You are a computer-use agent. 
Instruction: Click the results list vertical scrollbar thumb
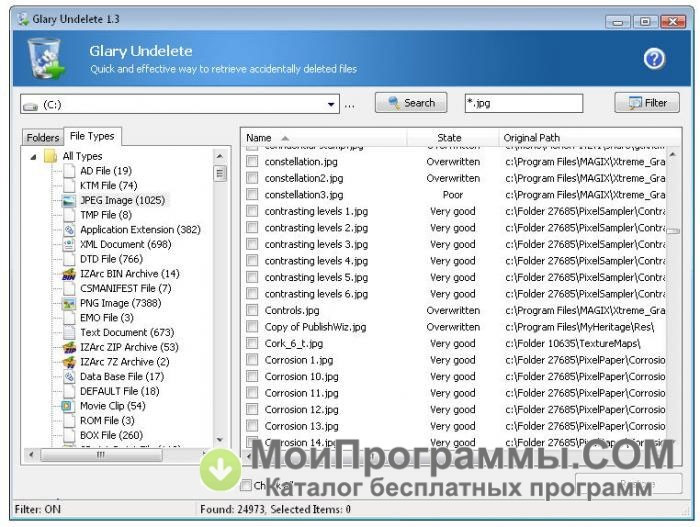point(673,231)
